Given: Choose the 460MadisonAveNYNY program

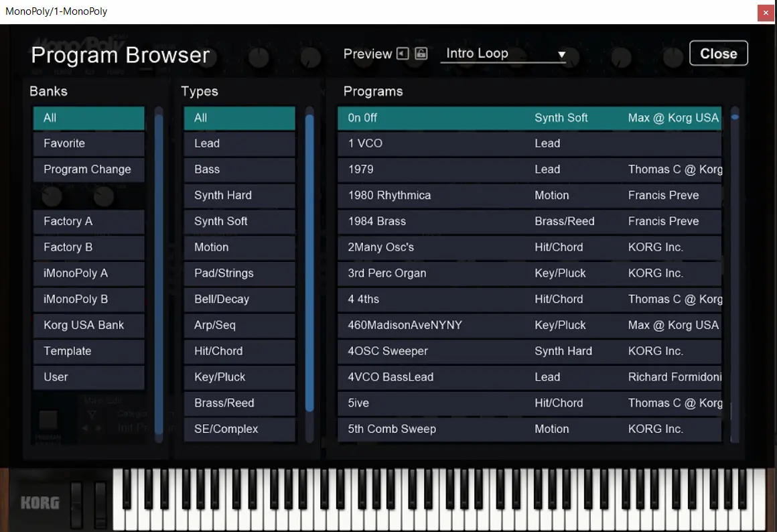Looking at the screenshot, I should pyautogui.click(x=529, y=325).
